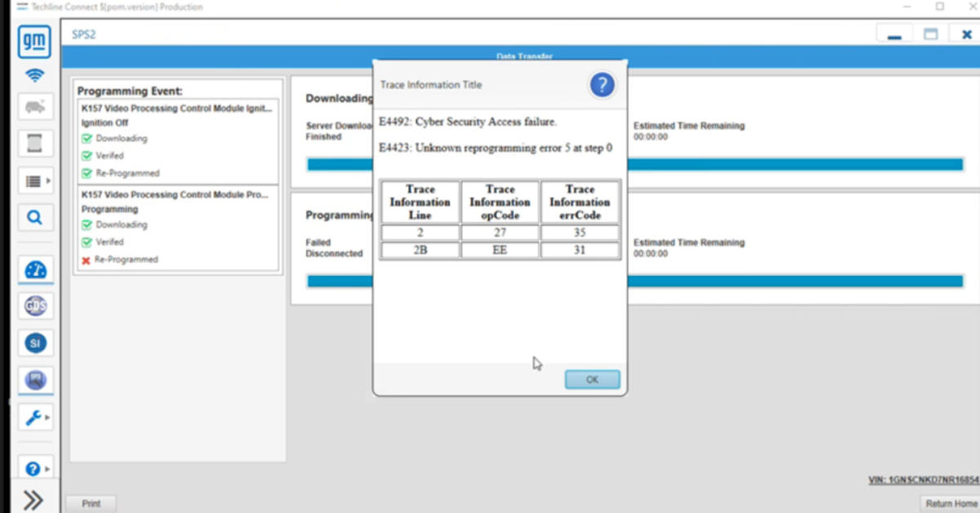Minimize the SPS2 inner window
Image resolution: width=980 pixels, height=513 pixels.
click(894, 34)
